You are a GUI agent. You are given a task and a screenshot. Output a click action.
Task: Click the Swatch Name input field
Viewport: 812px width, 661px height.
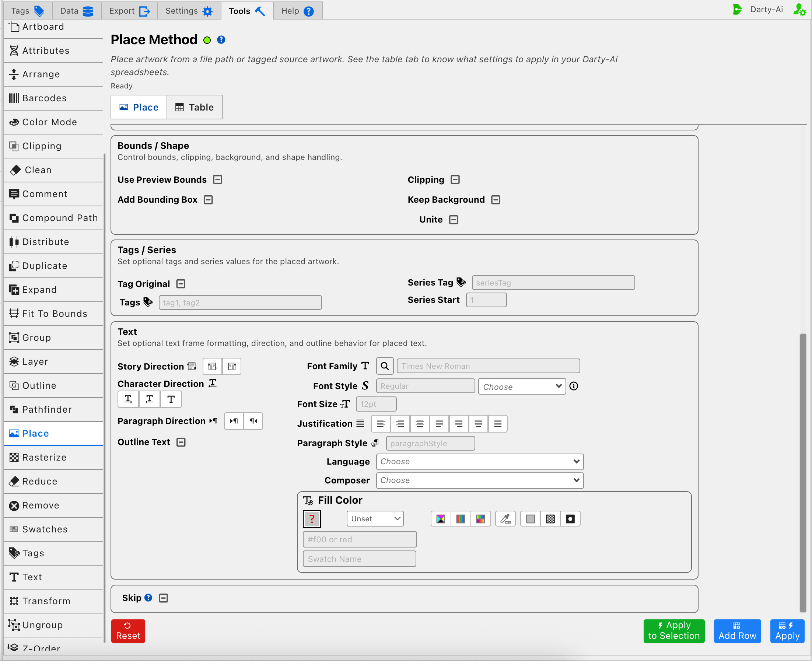pos(359,559)
